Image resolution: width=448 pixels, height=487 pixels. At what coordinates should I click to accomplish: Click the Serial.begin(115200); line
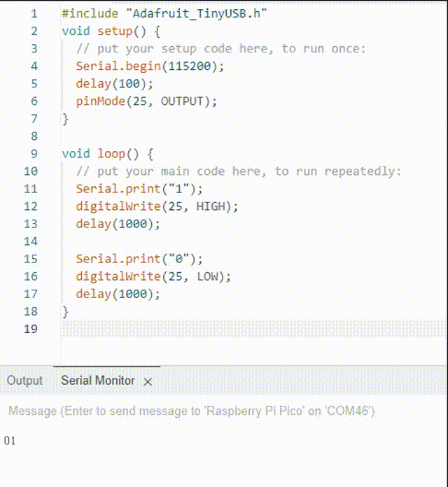(150, 66)
